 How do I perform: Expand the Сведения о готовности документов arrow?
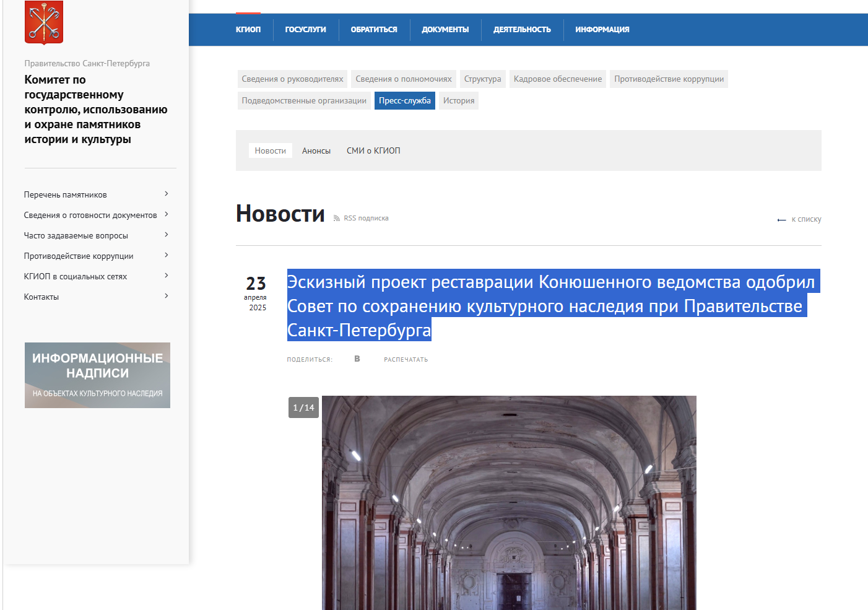(x=167, y=214)
